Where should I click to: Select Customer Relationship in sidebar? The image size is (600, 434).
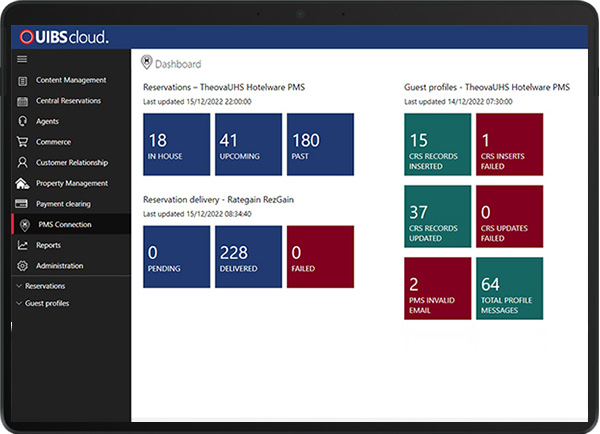[x=71, y=163]
